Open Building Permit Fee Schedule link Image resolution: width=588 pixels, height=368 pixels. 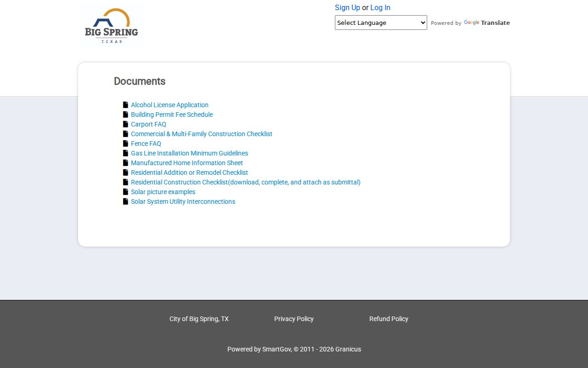pos(172,115)
